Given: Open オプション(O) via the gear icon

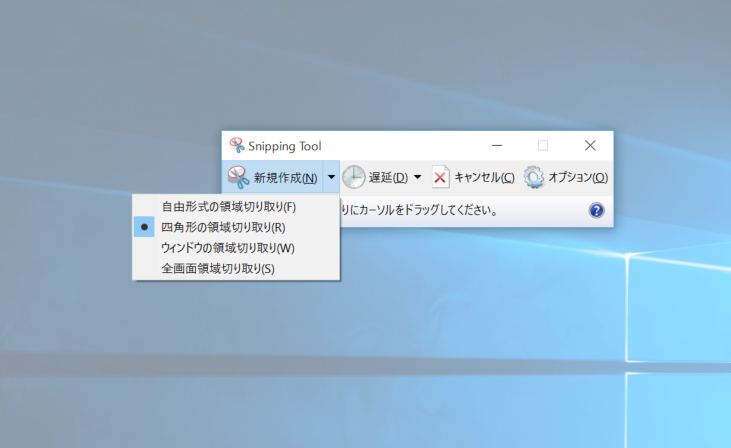Looking at the screenshot, I should [533, 177].
